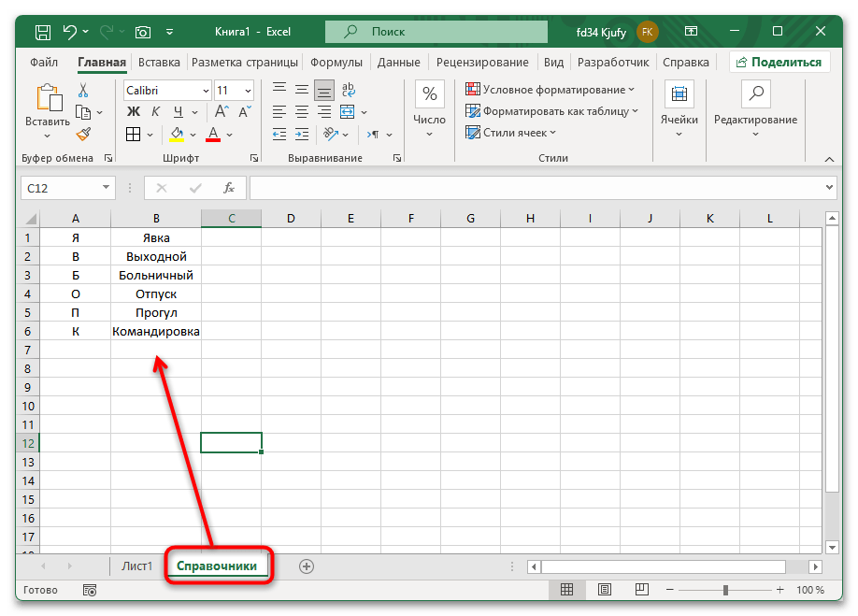Image resolution: width=858 pixels, height=616 pixels.
Task: Toggle Italic formatting (К)
Action: tap(154, 112)
